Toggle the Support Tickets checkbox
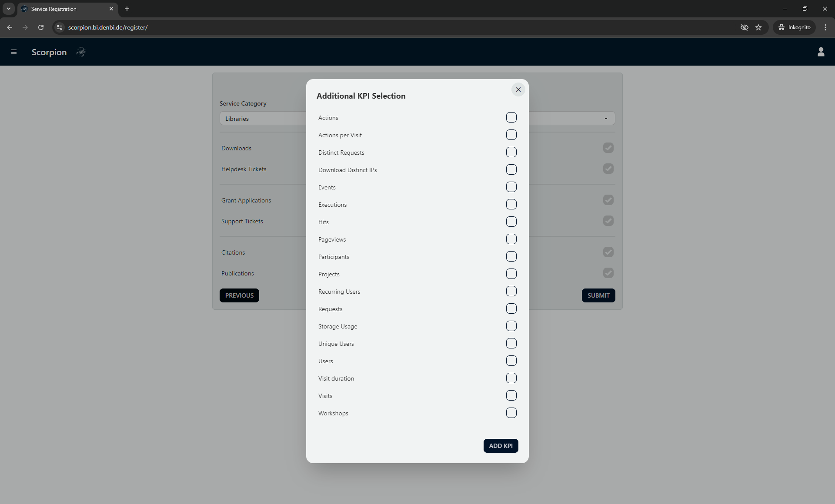 pos(608,221)
